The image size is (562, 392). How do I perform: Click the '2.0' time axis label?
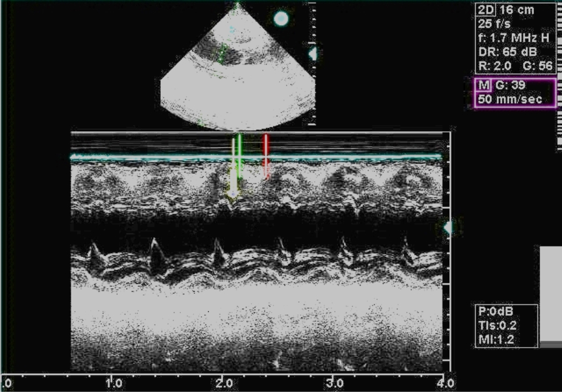click(x=225, y=384)
